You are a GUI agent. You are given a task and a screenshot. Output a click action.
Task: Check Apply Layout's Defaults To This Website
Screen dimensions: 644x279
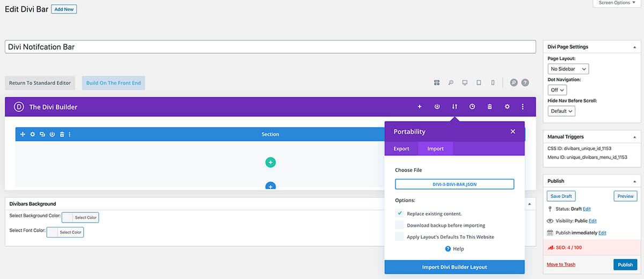click(x=399, y=237)
